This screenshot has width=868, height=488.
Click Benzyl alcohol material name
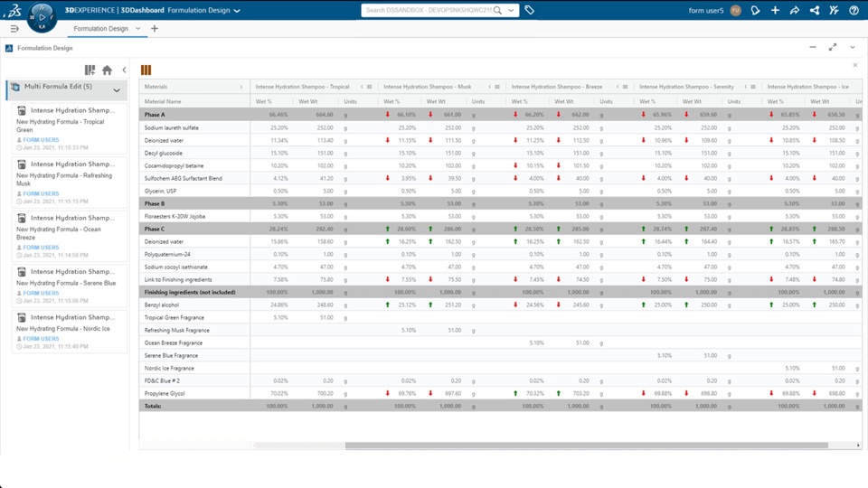click(161, 305)
